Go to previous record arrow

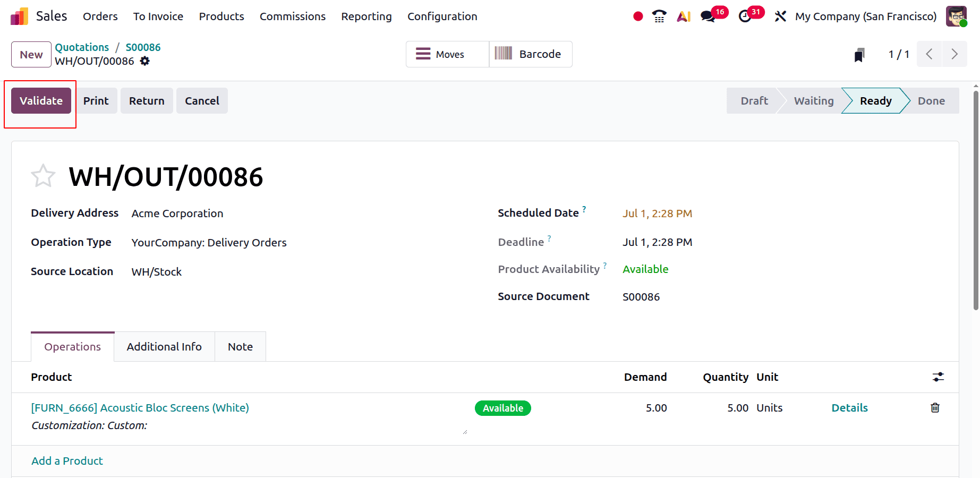point(929,54)
